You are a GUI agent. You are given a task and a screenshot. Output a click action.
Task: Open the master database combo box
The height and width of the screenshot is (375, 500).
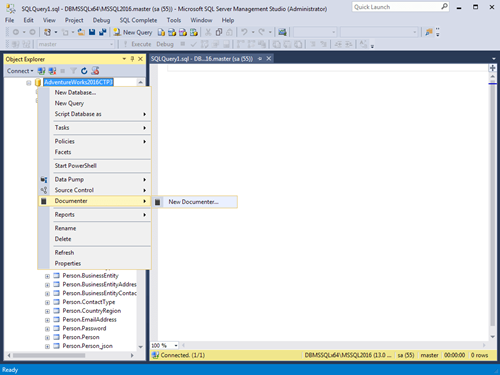(x=76, y=44)
